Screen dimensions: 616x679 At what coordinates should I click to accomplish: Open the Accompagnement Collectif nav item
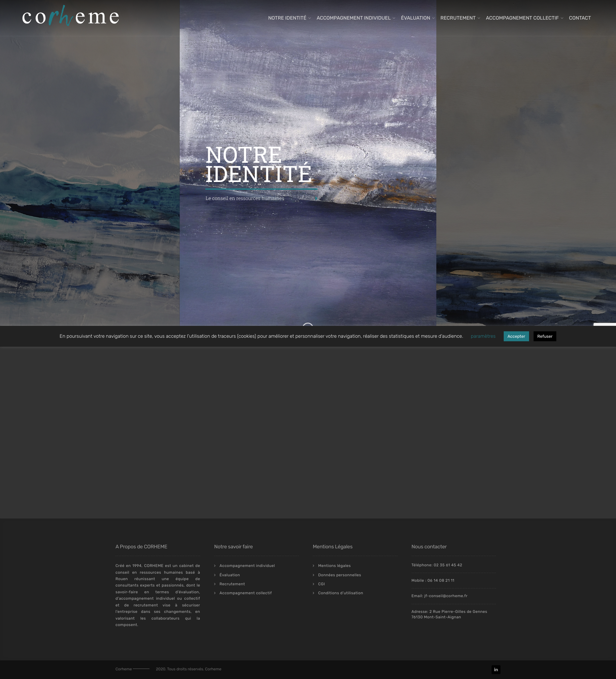pyautogui.click(x=522, y=18)
